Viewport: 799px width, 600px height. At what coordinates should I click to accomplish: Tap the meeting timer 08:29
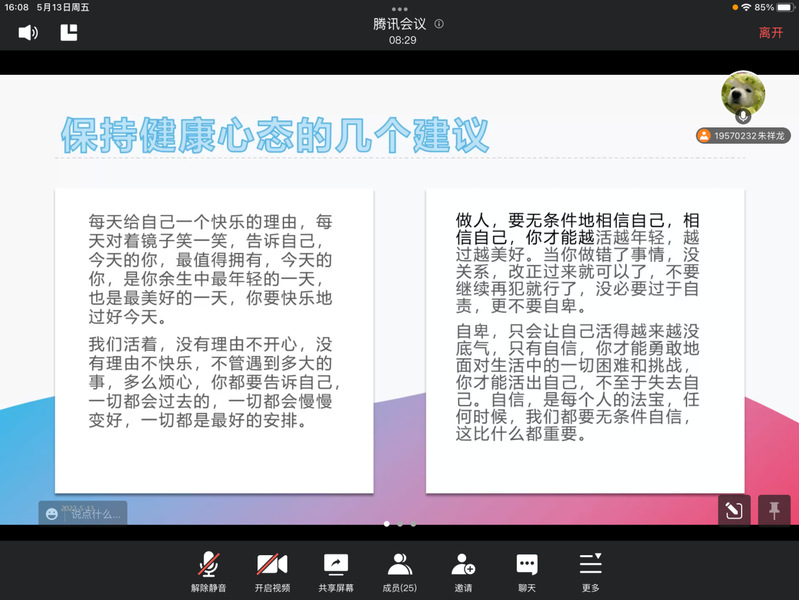click(403, 40)
